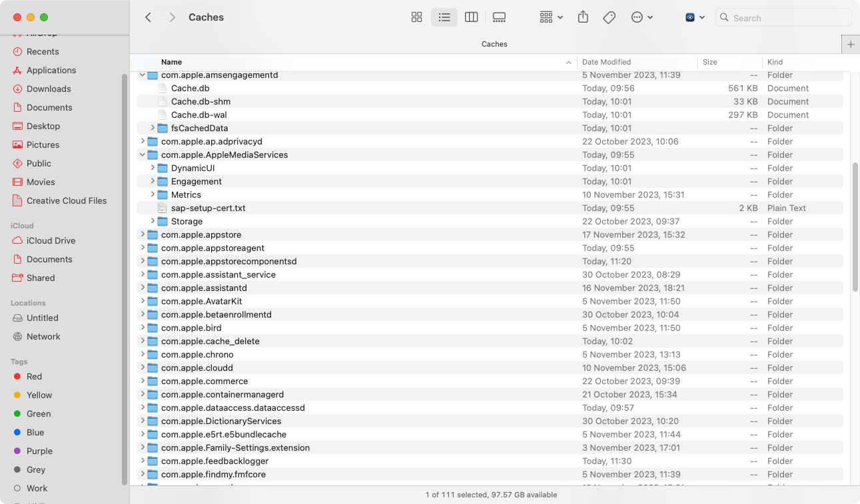This screenshot has height=504, width=860.
Task: Expand the DynamicUI folder
Action: tap(153, 168)
